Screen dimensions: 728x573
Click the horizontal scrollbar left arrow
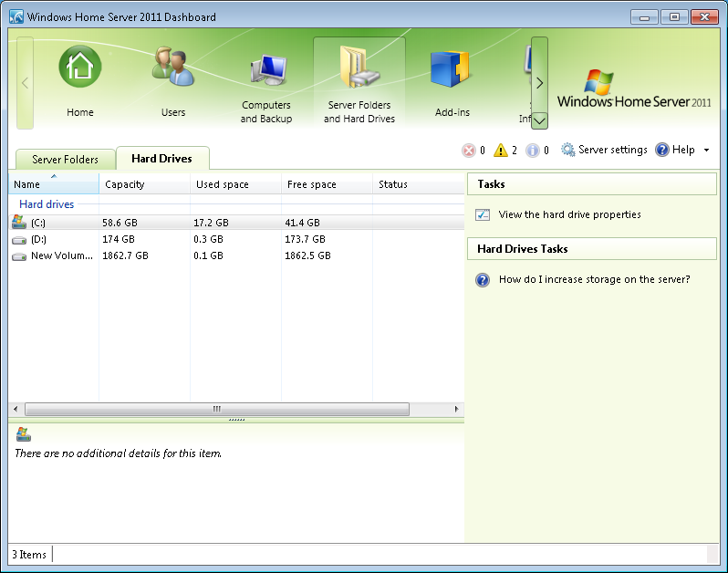16,409
